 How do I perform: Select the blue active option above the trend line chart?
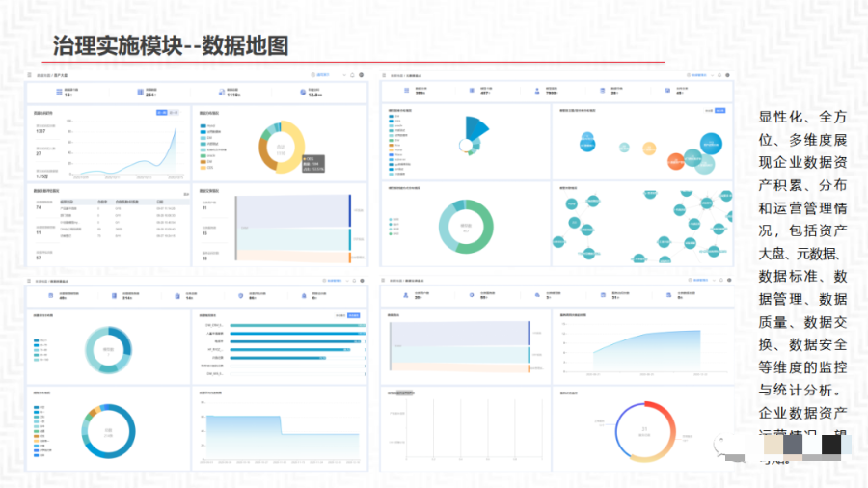click(x=162, y=112)
